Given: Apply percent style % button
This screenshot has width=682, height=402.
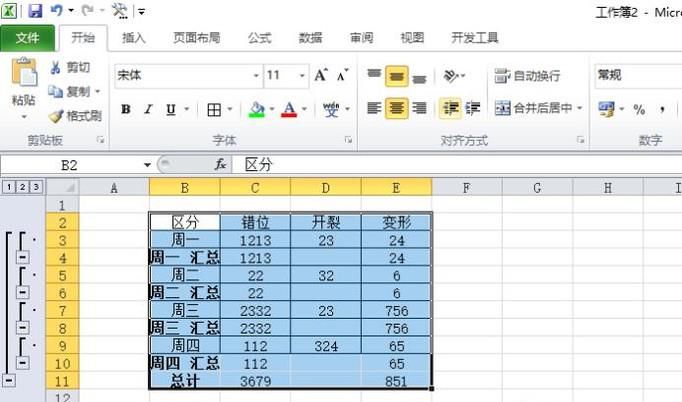Looking at the screenshot, I should click(x=639, y=109).
